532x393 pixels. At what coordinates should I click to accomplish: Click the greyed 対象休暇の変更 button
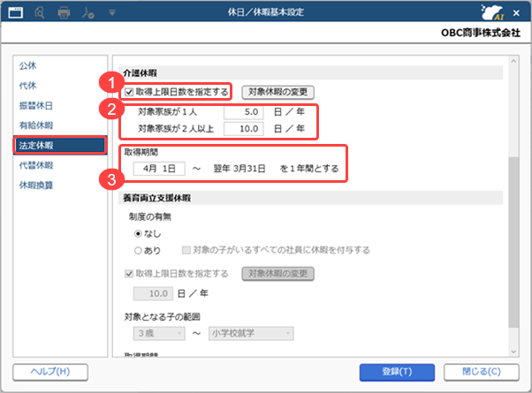pyautogui.click(x=277, y=274)
